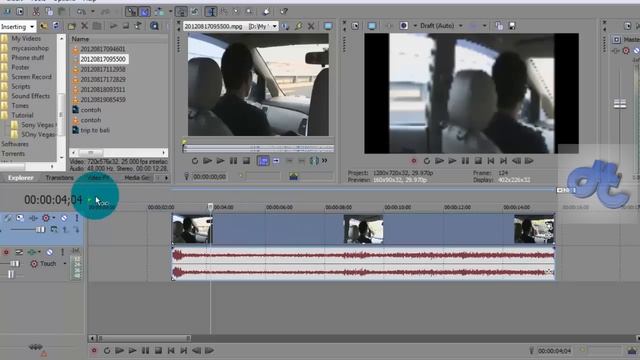Viewport: 640px width, 360px height.
Task: Open the Draft (Auto) preview quality dropdown
Action: (x=460, y=26)
